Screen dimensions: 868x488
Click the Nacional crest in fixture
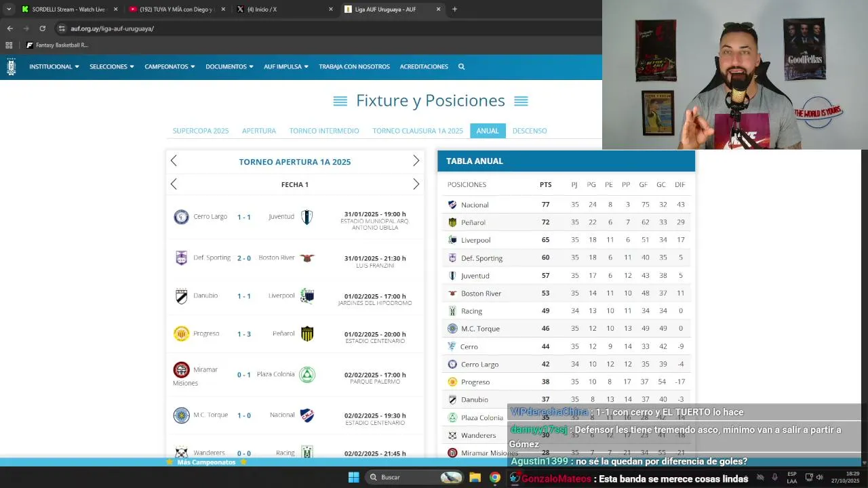coord(307,415)
